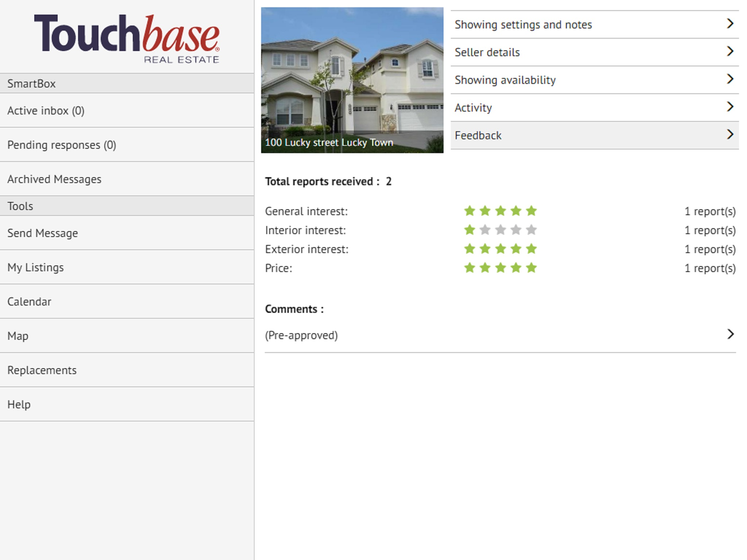The width and height of the screenshot is (747, 560).
Task: Click last gray star of Interior interest
Action: (x=531, y=230)
